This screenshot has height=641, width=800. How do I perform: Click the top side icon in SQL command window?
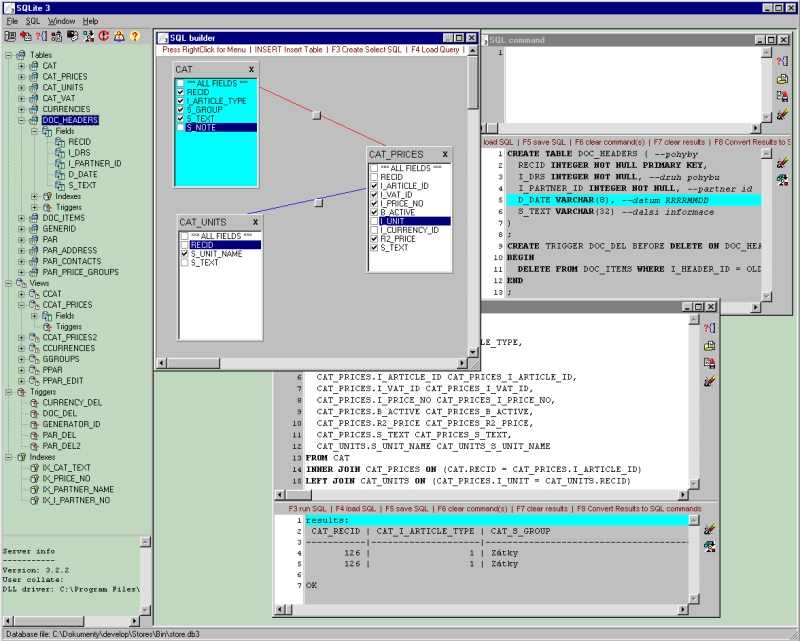(x=782, y=61)
